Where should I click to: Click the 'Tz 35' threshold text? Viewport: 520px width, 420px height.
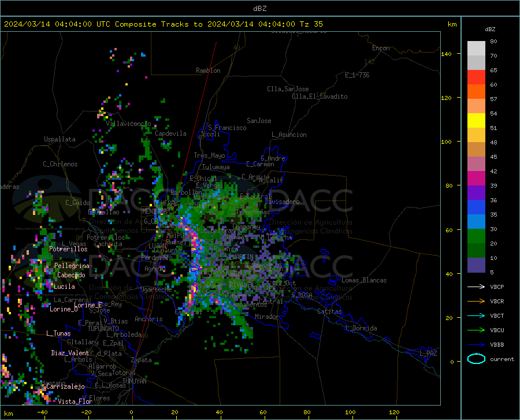(311, 24)
